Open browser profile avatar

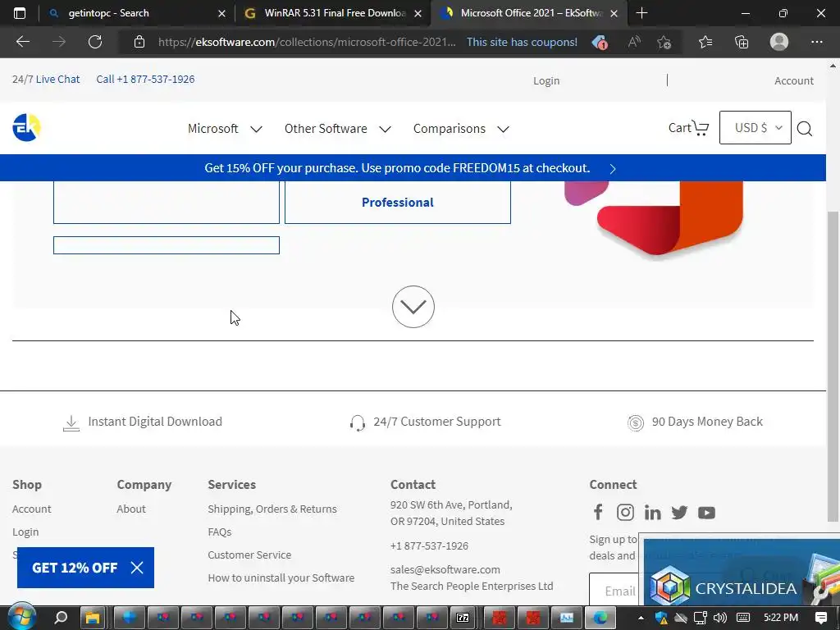[x=779, y=42]
